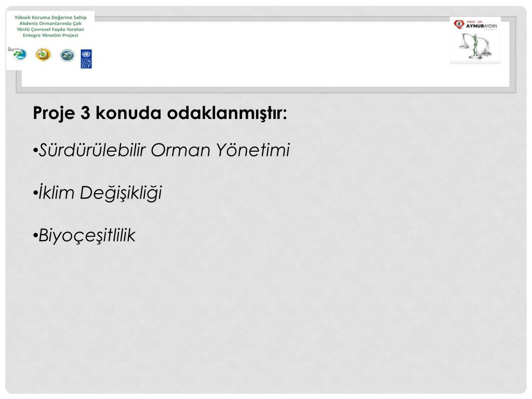Click the title line 'Yüksek Koruma Değerine Sahip'

(50, 17)
